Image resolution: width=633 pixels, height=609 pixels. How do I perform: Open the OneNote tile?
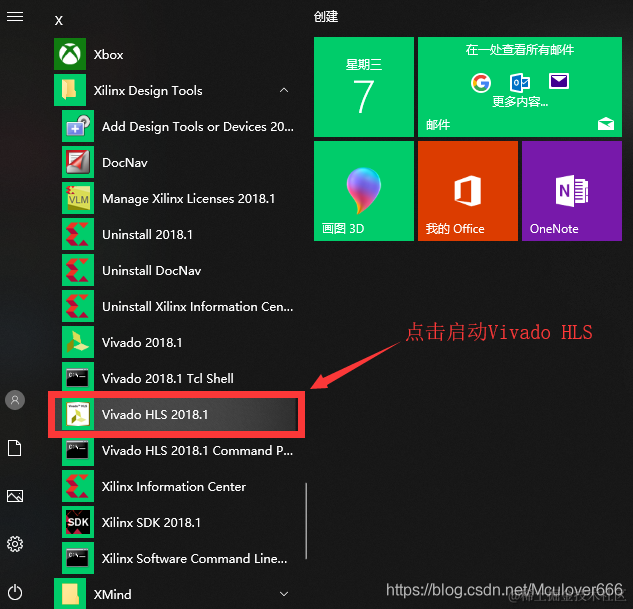point(572,191)
